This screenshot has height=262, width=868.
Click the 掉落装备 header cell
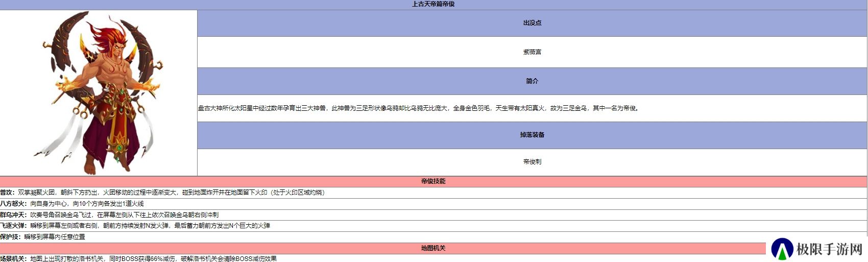(532, 135)
